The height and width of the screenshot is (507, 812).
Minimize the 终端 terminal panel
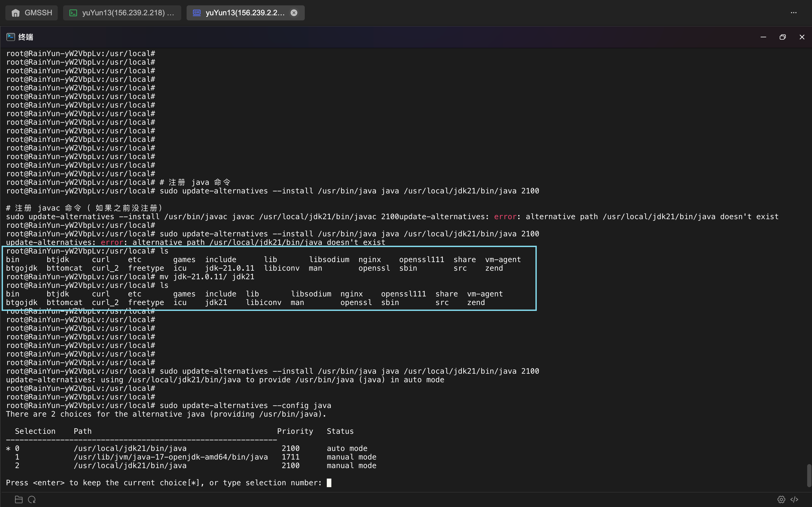tap(763, 37)
